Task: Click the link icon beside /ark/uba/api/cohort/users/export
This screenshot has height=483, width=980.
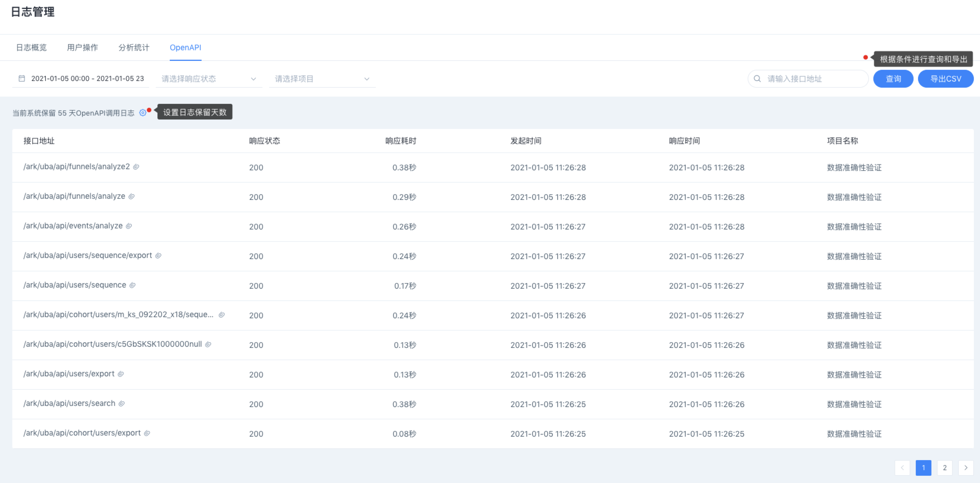Action: tap(147, 434)
